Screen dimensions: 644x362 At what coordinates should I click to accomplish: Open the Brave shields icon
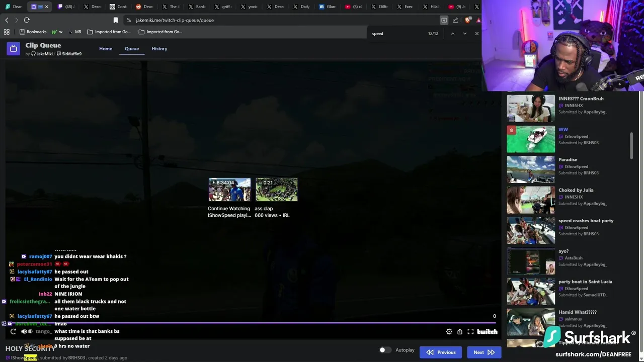[469, 20]
